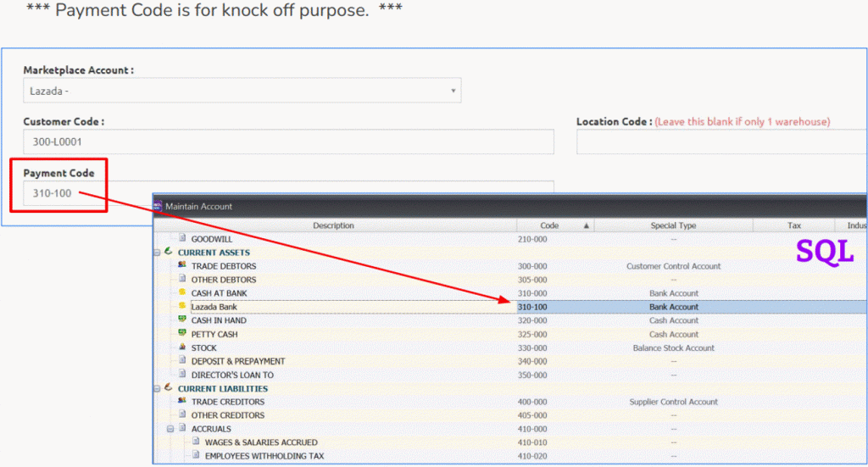
Task: Click the Customer Code input field
Action: pyautogui.click(x=288, y=142)
